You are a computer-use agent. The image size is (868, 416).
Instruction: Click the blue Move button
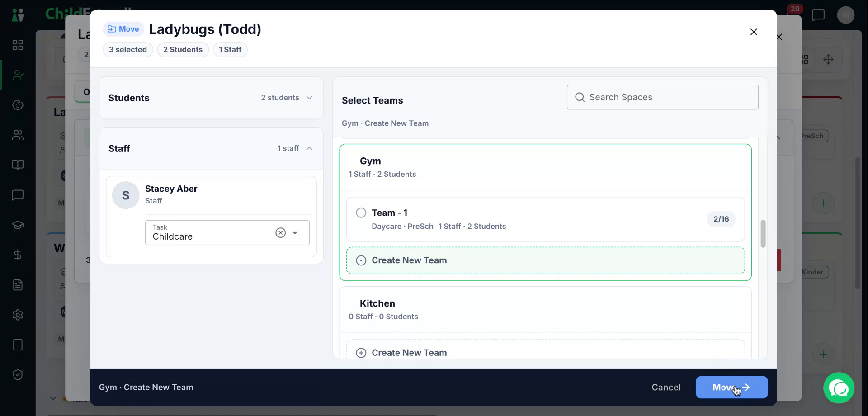731,387
